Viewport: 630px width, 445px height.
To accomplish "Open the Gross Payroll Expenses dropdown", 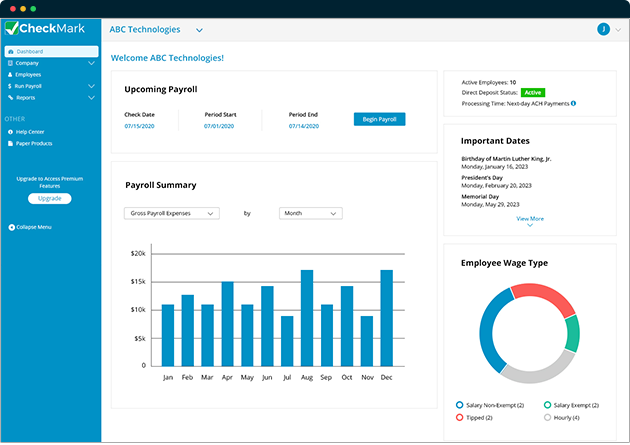I will click(172, 213).
